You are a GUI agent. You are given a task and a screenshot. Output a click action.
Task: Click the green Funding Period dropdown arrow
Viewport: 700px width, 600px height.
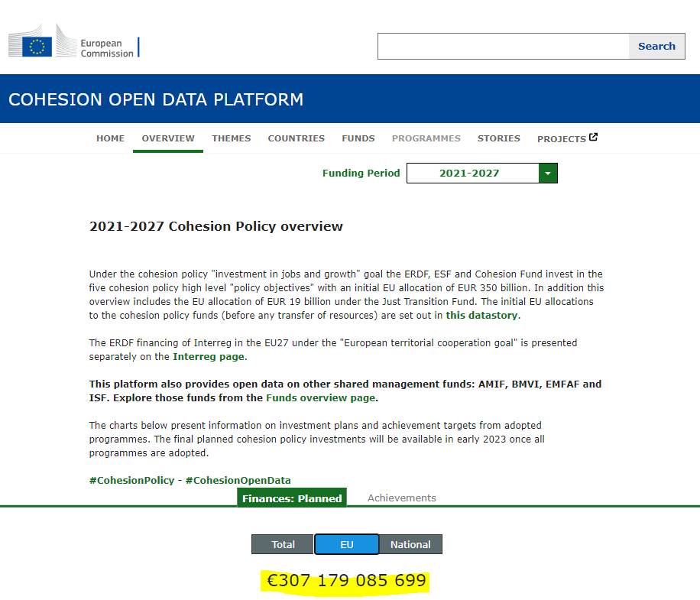548,174
